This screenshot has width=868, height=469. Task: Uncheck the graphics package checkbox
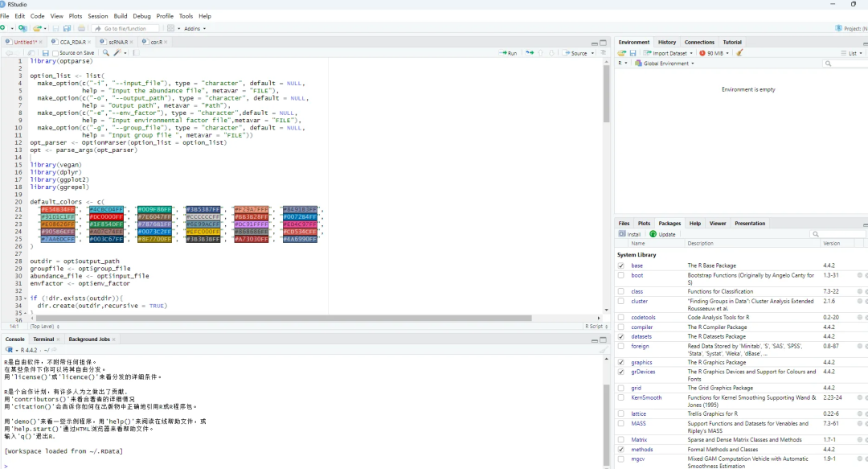pyautogui.click(x=620, y=363)
